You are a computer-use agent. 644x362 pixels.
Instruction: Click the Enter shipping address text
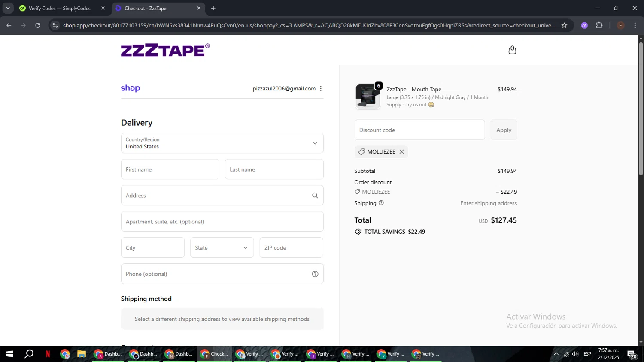coord(489,203)
